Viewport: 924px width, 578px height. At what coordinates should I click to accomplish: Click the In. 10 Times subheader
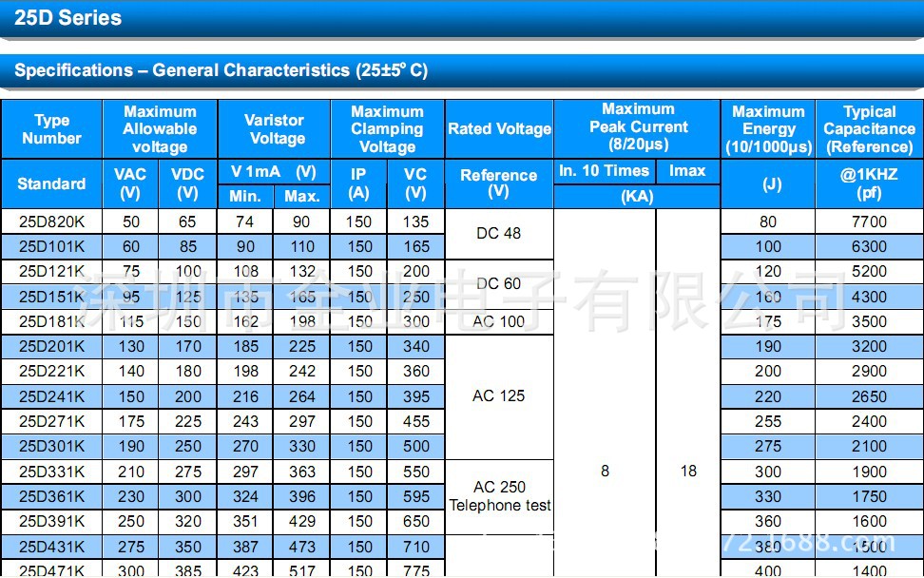pyautogui.click(x=605, y=171)
